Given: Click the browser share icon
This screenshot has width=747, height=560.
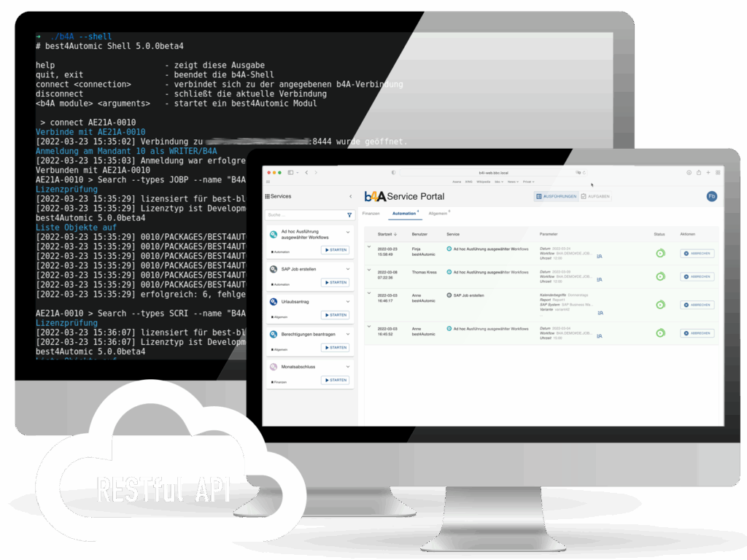Looking at the screenshot, I should point(698,172).
